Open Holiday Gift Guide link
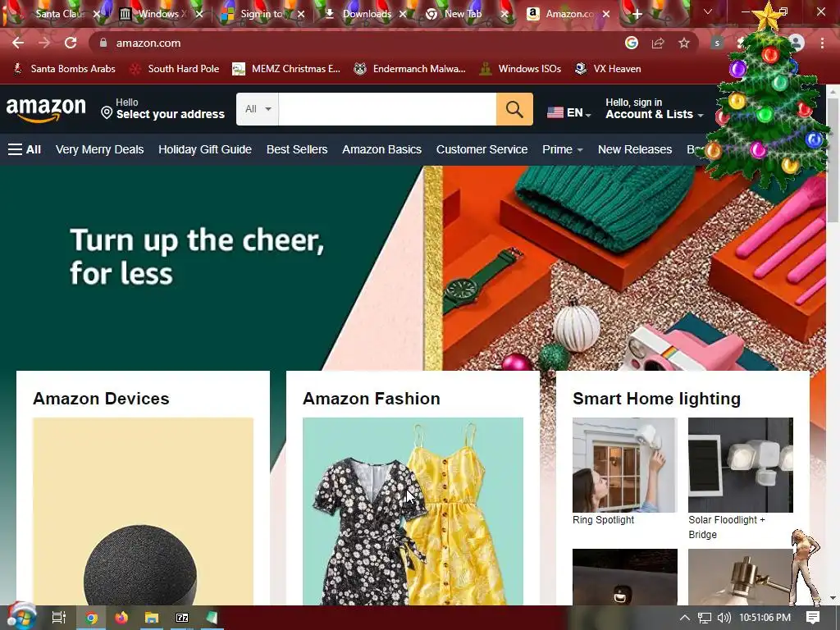Image resolution: width=840 pixels, height=630 pixels. point(205,149)
